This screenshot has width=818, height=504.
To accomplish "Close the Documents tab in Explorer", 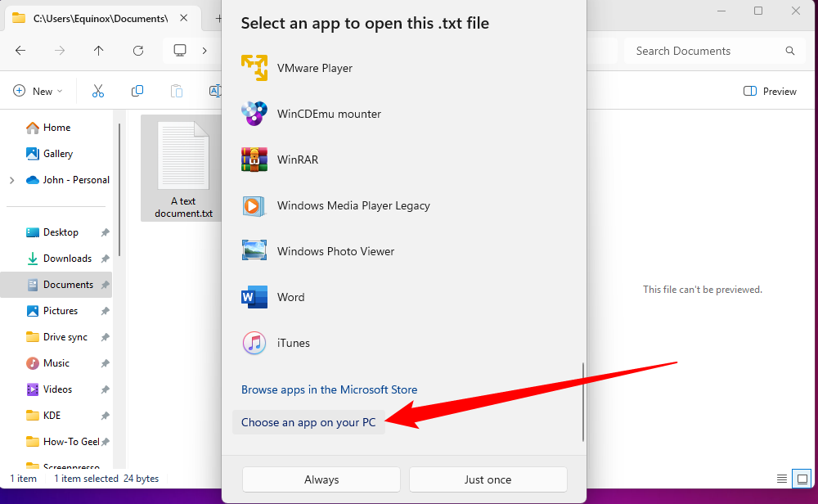I will coord(183,18).
